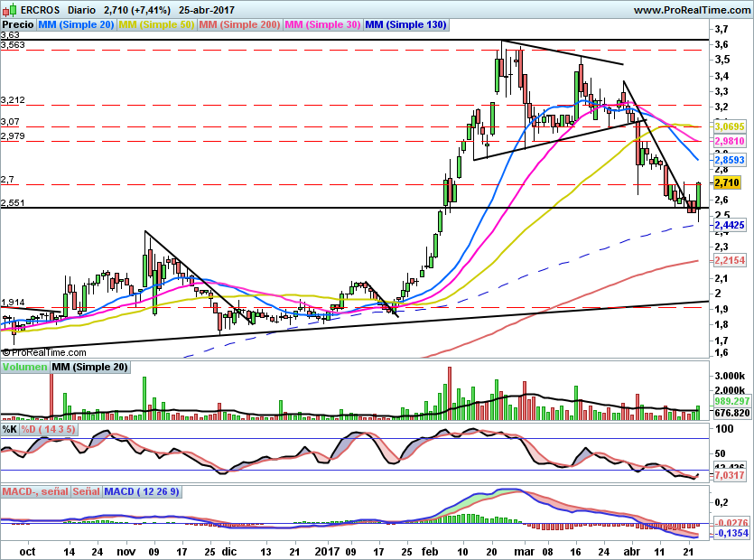Select the MM (Simple 20) indicator label
The width and height of the screenshot is (754, 560).
coord(75,25)
